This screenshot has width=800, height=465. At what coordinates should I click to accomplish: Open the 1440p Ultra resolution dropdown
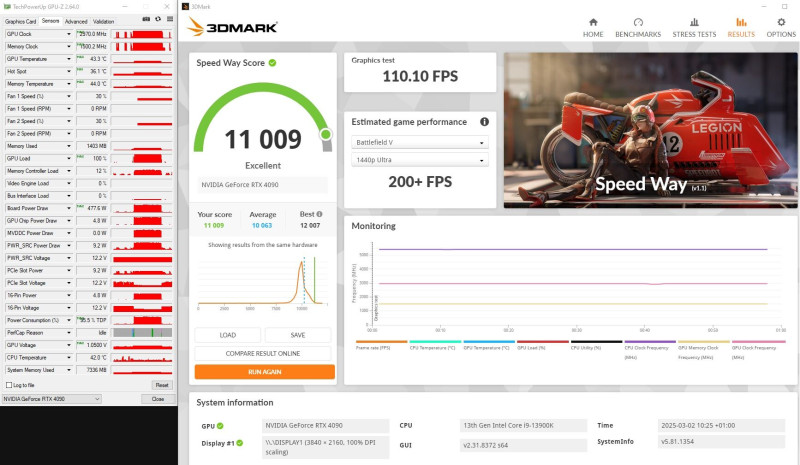[x=419, y=160]
